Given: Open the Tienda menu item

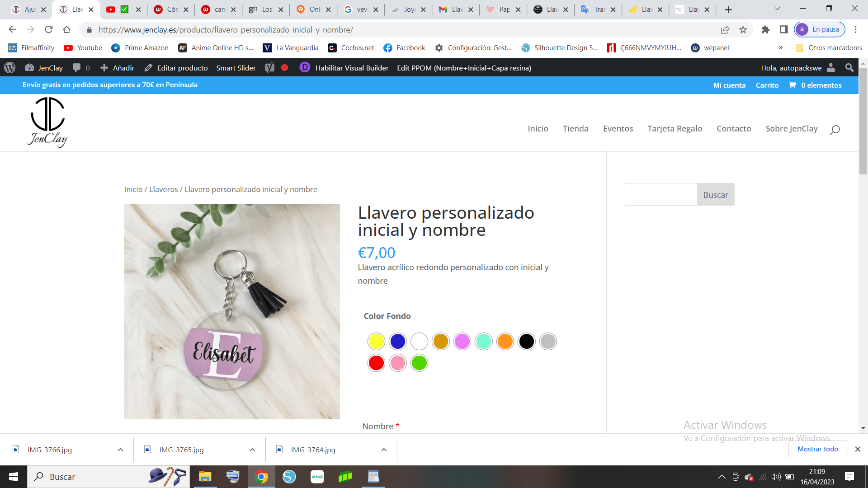Looking at the screenshot, I should point(576,129).
